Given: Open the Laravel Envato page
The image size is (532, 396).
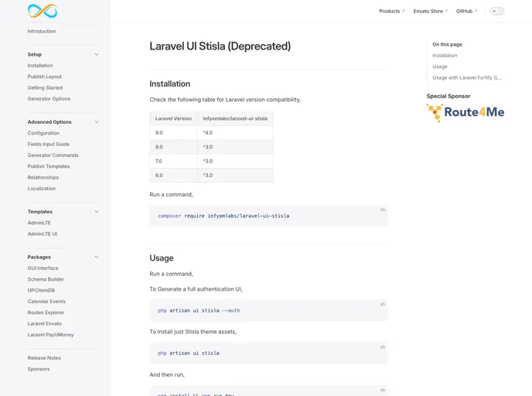Looking at the screenshot, I should 44,324.
